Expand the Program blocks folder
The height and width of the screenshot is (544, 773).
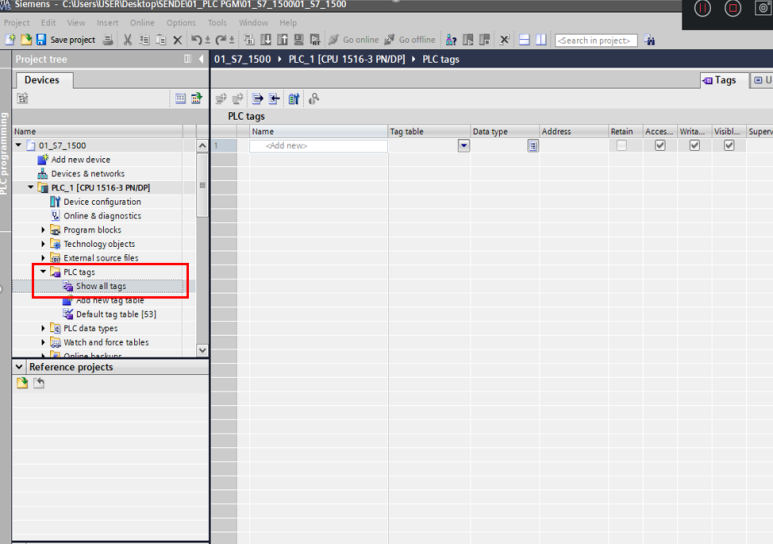point(43,230)
